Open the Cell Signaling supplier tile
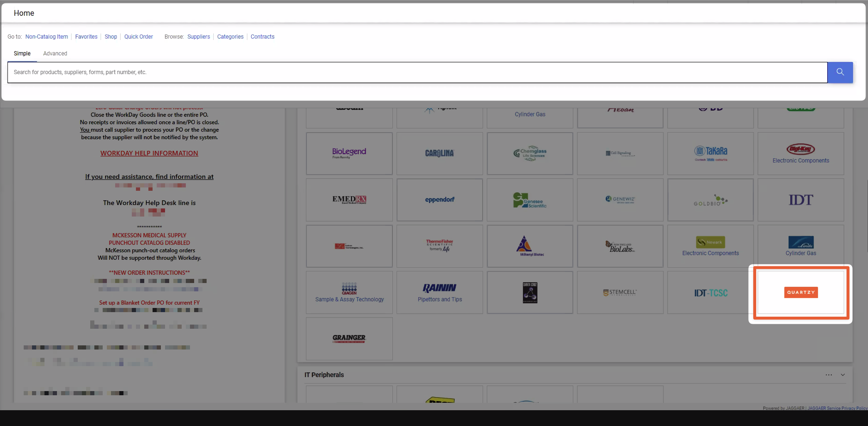This screenshot has width=868, height=426. coord(620,153)
